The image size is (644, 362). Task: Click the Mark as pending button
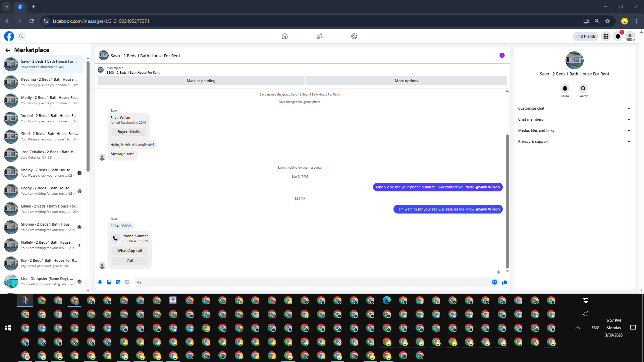(x=201, y=81)
